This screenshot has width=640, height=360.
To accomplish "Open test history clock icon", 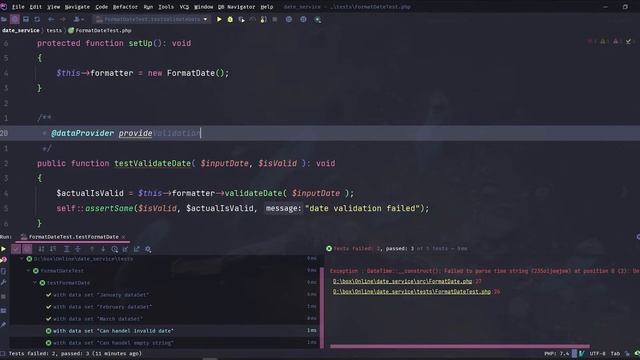I will 115,249.
